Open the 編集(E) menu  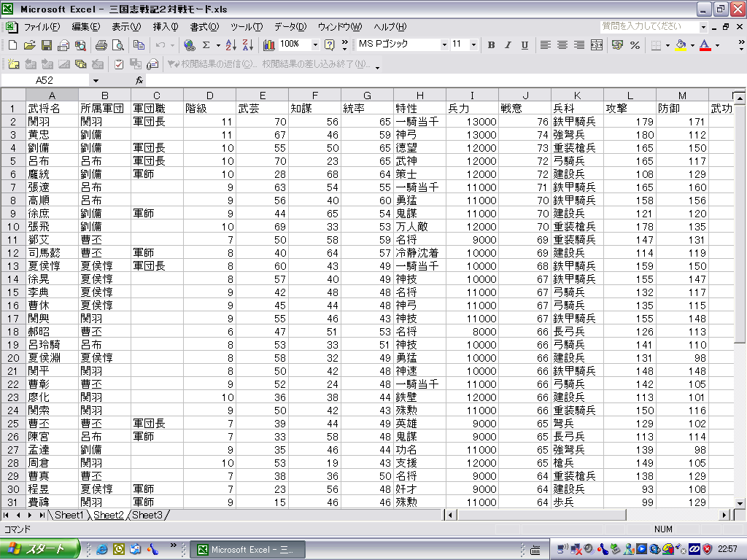point(86,27)
